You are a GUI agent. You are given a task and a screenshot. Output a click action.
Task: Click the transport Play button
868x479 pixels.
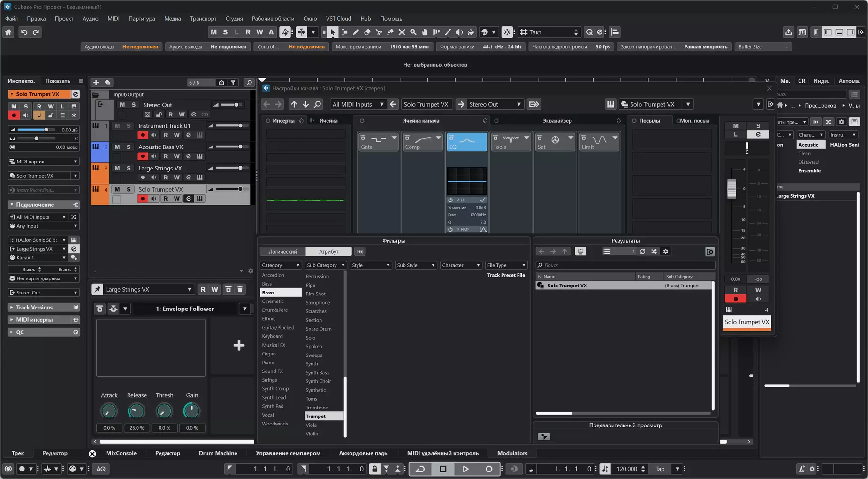(465, 469)
